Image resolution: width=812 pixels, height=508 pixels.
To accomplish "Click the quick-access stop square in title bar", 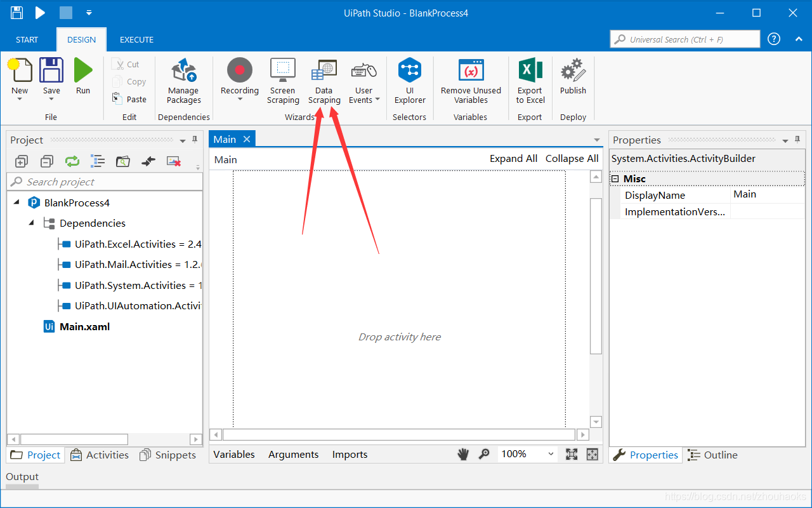I will pyautogui.click(x=65, y=13).
